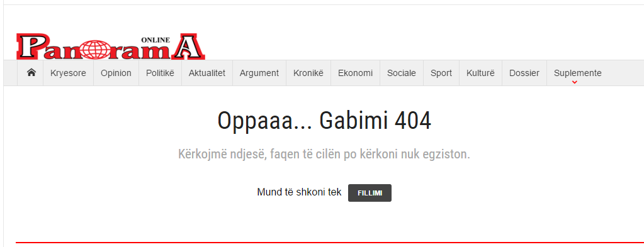Select the Politikë menu item

(160, 73)
